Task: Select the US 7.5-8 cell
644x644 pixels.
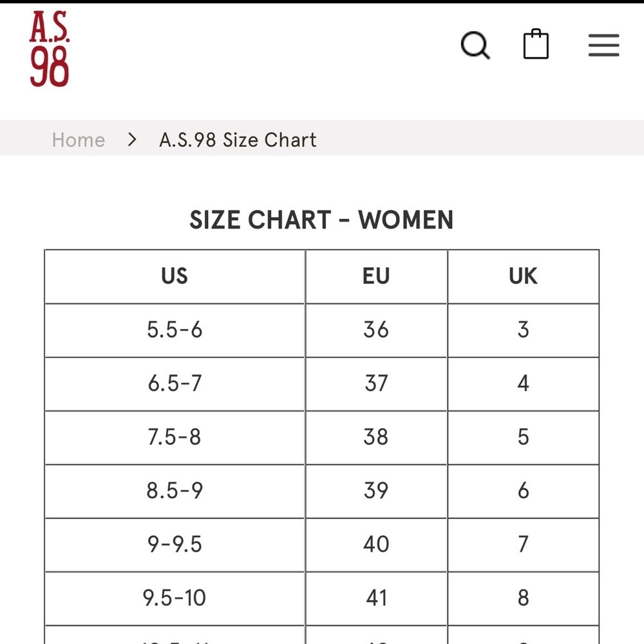Action: (175, 438)
